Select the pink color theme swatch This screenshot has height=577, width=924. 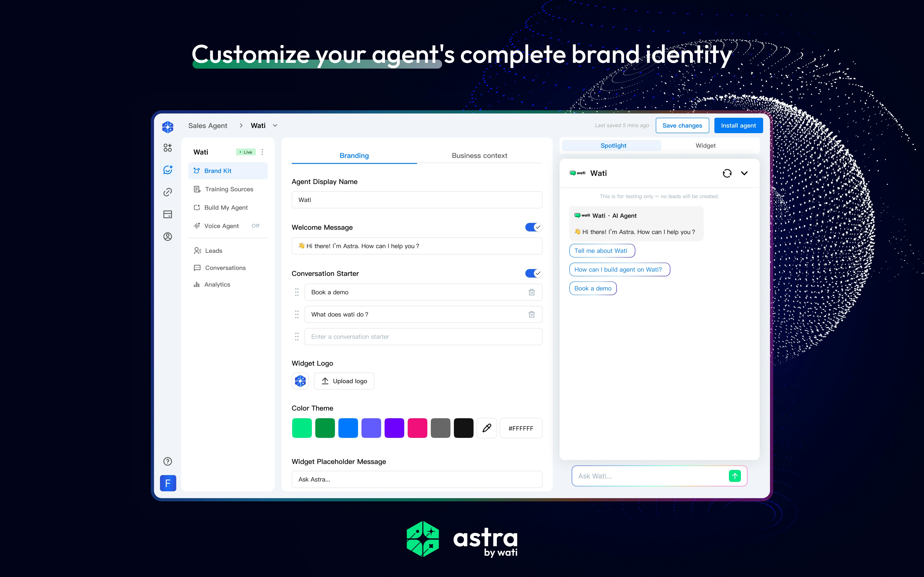tap(417, 428)
